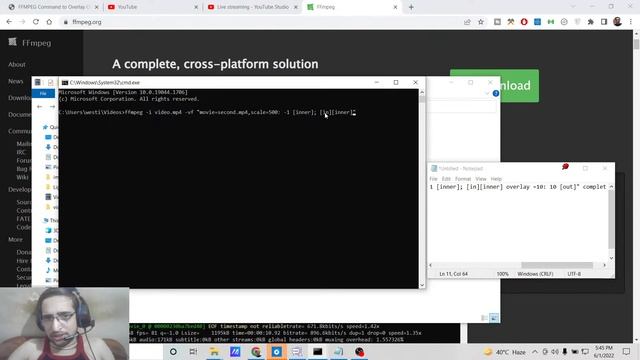This screenshot has width=640, height=360.
Task: Click the Chrome forward navigation arrow
Action: click(22, 22)
